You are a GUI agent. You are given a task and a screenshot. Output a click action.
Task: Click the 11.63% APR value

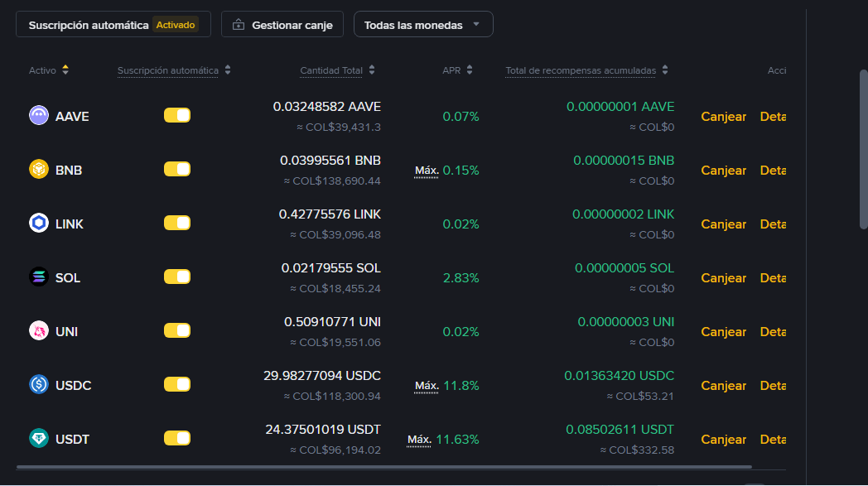(x=457, y=439)
